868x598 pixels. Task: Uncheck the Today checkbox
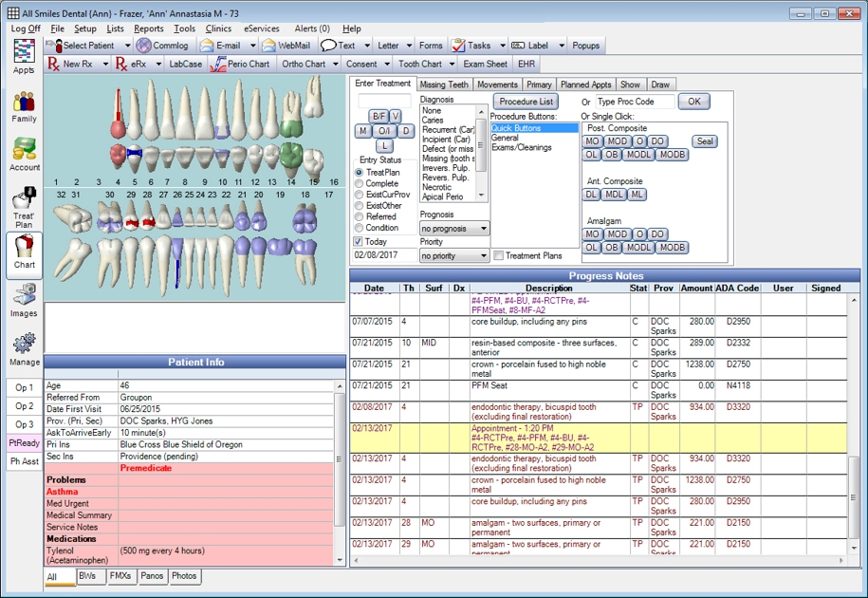click(360, 241)
